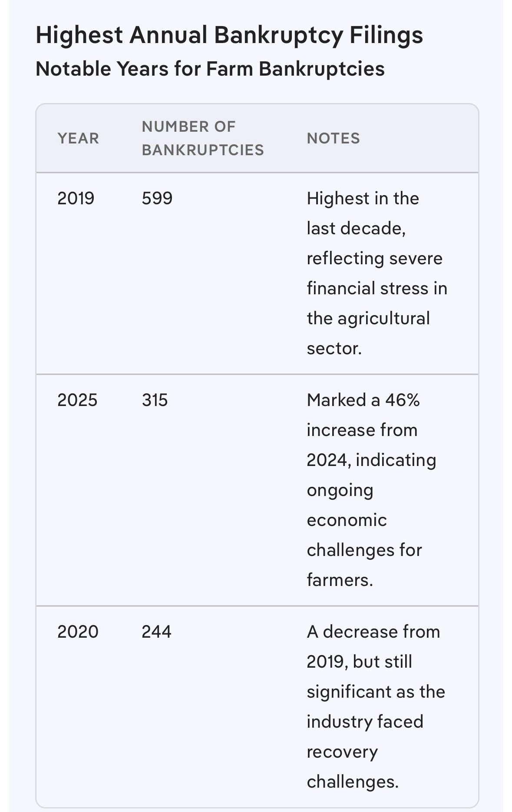Click the "industry faced" note line
This screenshot has height=812, width=512.
365,722
